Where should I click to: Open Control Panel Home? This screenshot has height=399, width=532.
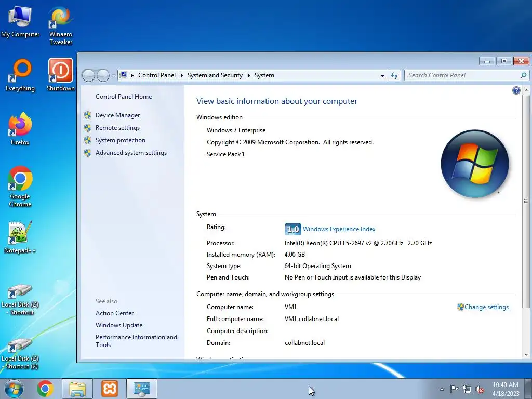[124, 96]
